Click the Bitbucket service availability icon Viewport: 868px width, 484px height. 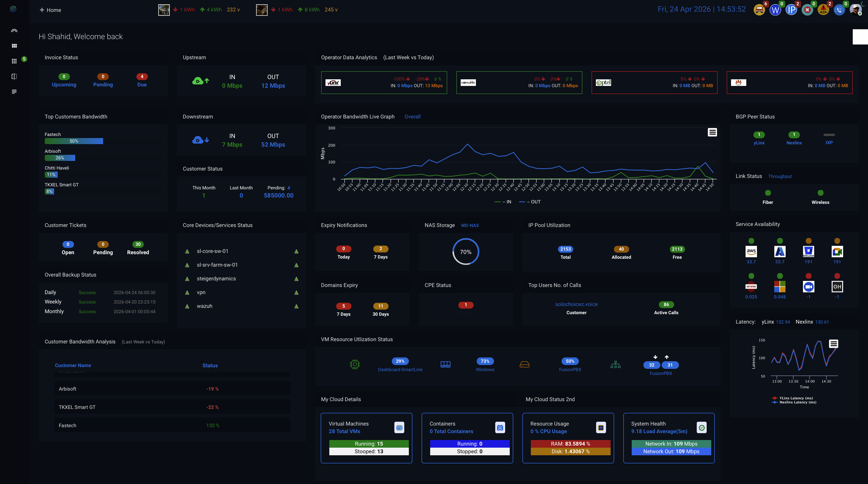click(808, 251)
